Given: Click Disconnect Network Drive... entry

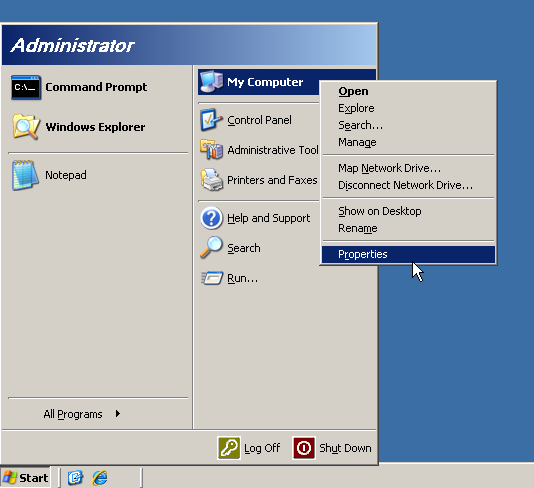Looking at the screenshot, I should point(408,185).
